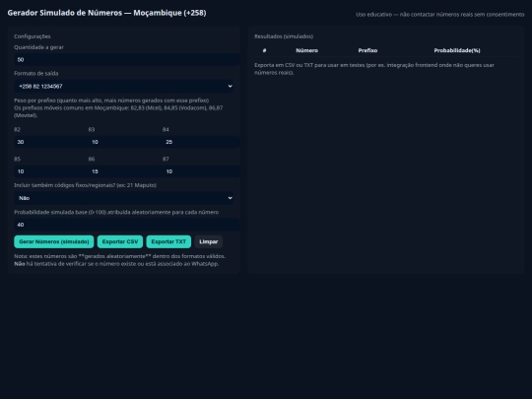The width and height of the screenshot is (532, 399).
Task: Click the Nota about random generation
Action: pyautogui.click(x=120, y=260)
